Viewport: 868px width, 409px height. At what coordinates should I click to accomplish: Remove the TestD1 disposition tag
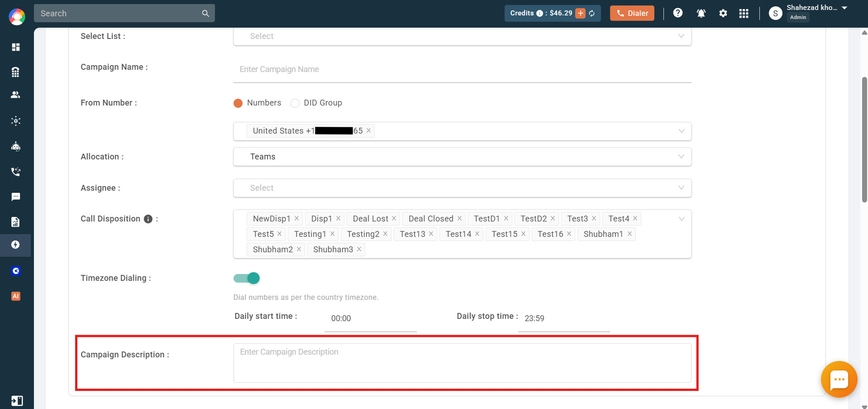506,218
